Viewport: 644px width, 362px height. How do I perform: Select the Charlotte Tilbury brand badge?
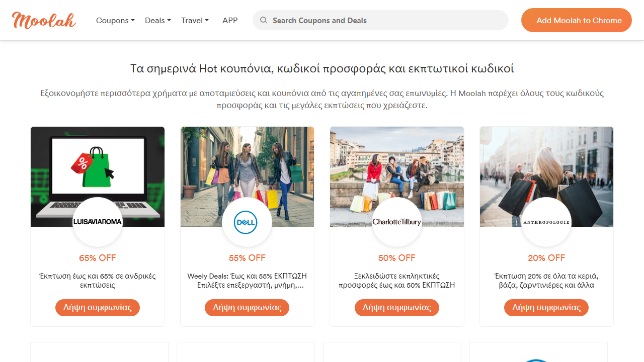click(396, 222)
